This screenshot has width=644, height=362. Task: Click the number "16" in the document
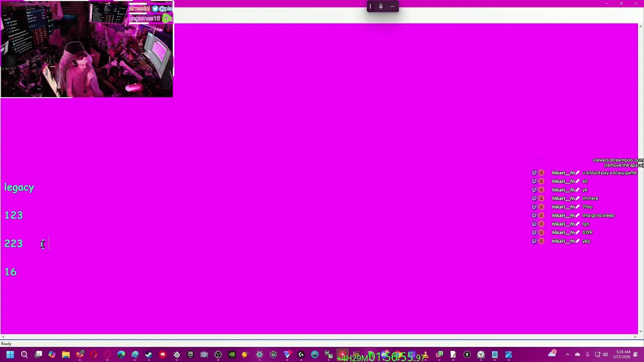(11, 272)
